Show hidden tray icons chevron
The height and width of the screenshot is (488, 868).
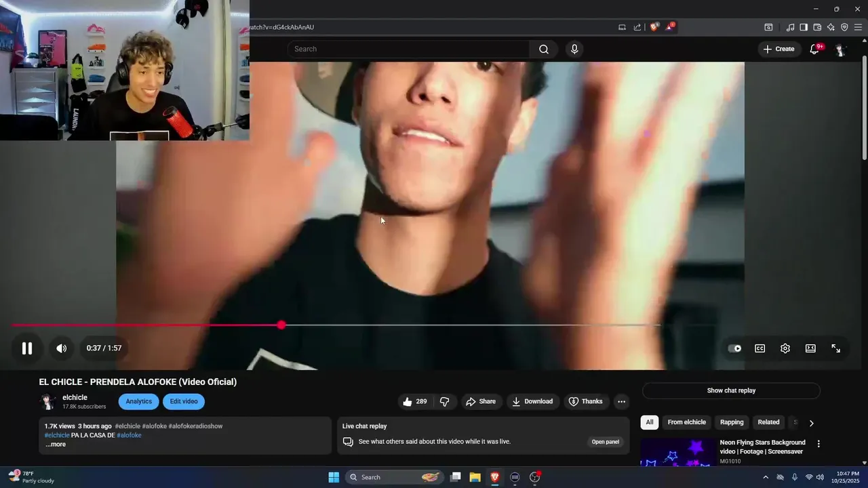(x=766, y=477)
